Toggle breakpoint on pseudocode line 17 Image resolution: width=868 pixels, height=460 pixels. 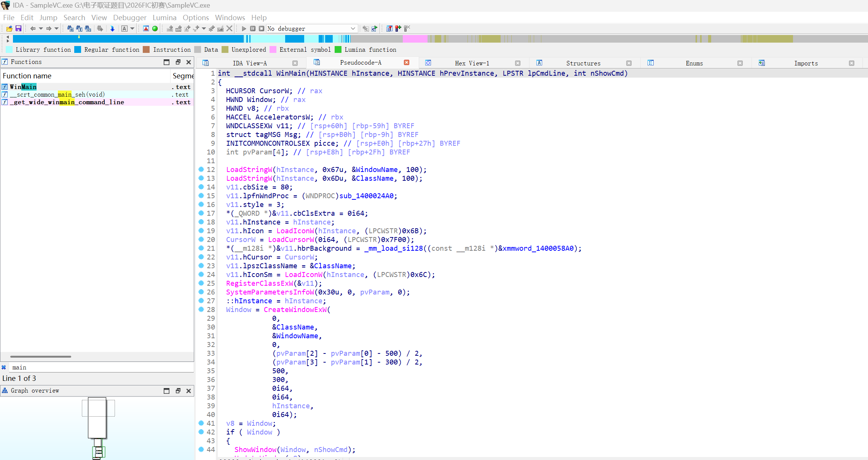(x=201, y=213)
